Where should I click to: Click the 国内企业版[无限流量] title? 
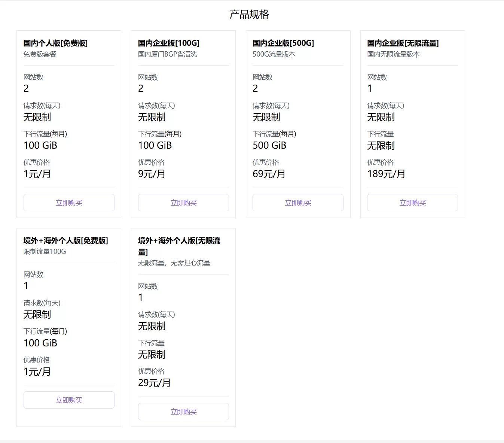pyautogui.click(x=403, y=43)
